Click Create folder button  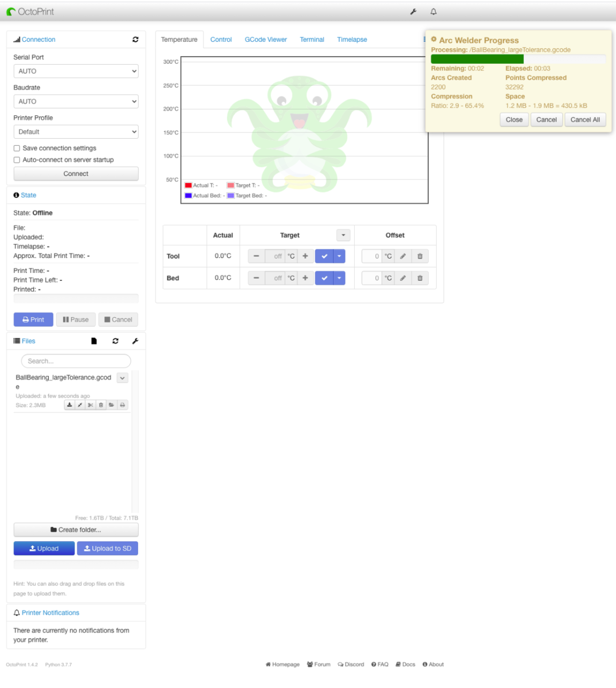[x=76, y=530]
